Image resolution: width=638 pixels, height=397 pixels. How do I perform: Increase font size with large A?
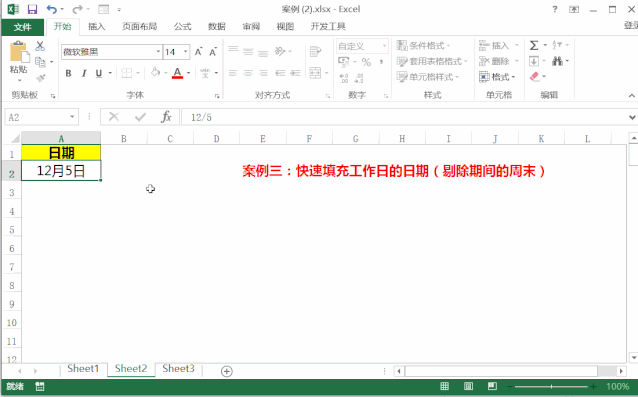pyautogui.click(x=199, y=52)
